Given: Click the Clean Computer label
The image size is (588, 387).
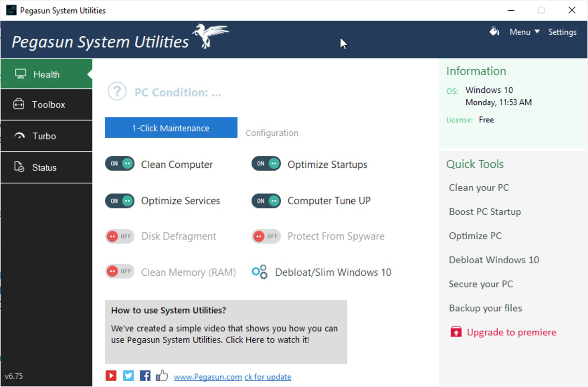Looking at the screenshot, I should point(177,164).
